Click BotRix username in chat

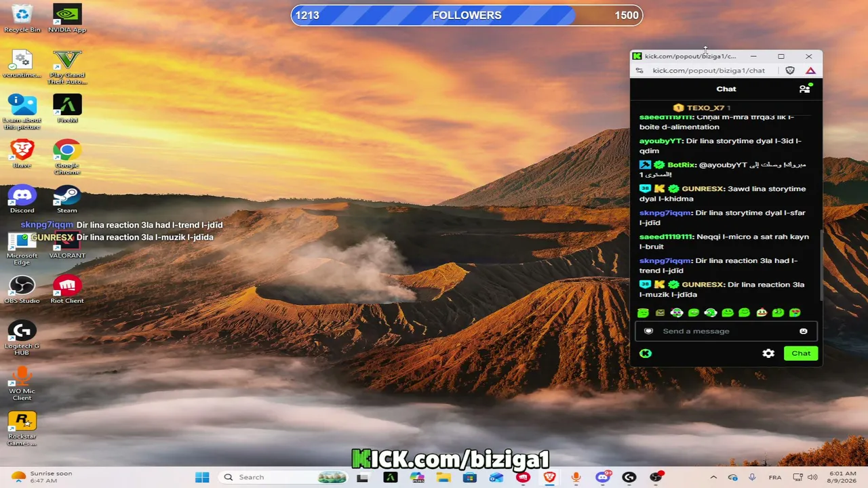[x=681, y=165]
